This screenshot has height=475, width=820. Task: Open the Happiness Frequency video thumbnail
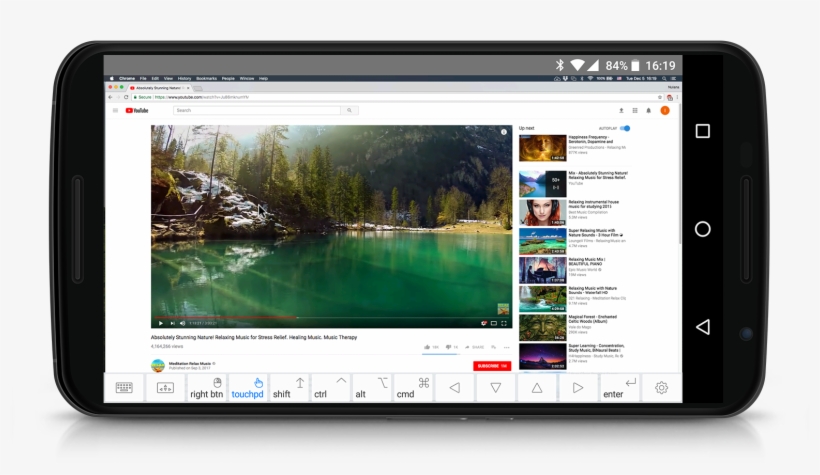click(542, 148)
